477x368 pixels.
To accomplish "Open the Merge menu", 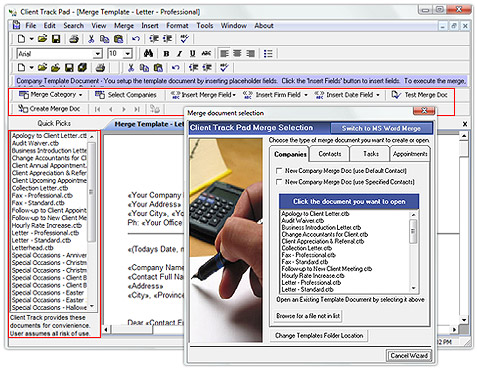I will 124,26.
